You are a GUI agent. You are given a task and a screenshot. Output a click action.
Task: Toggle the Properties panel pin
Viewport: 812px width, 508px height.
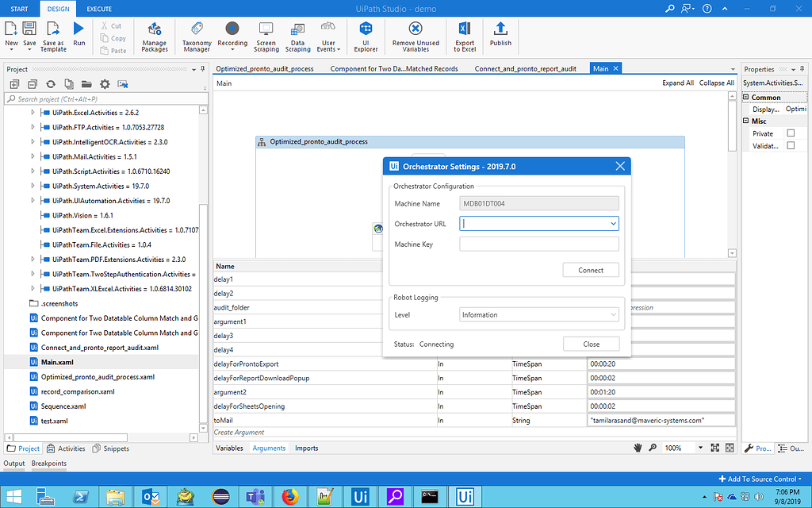pos(803,69)
